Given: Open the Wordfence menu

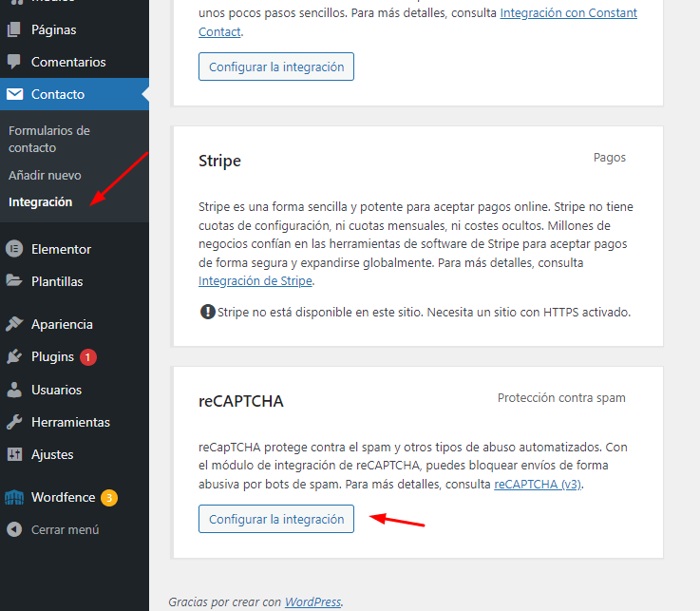Looking at the screenshot, I should (x=74, y=497).
